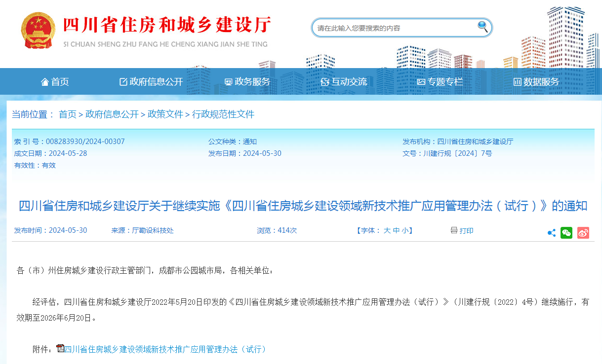Click the printer icon

point(454,230)
